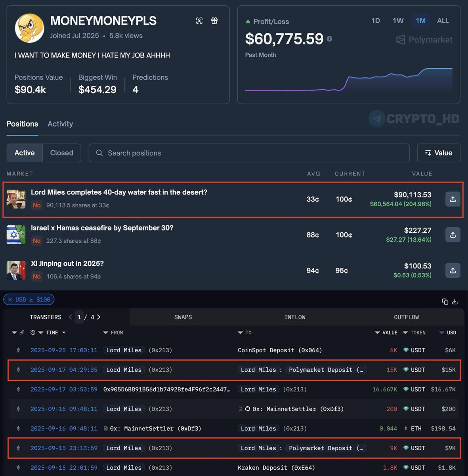Open transaction timestamp 2025-09-17 04:29:35
Screen dimensions: 468x476
[x=64, y=370]
